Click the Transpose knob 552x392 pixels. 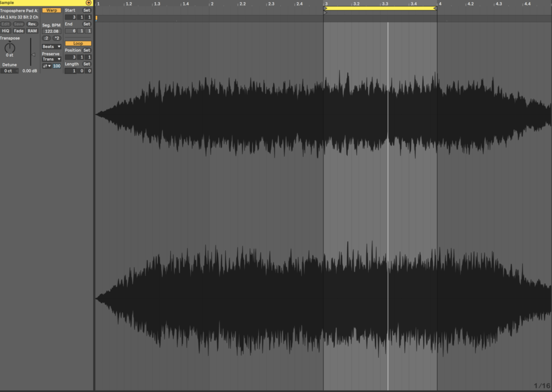[10, 47]
